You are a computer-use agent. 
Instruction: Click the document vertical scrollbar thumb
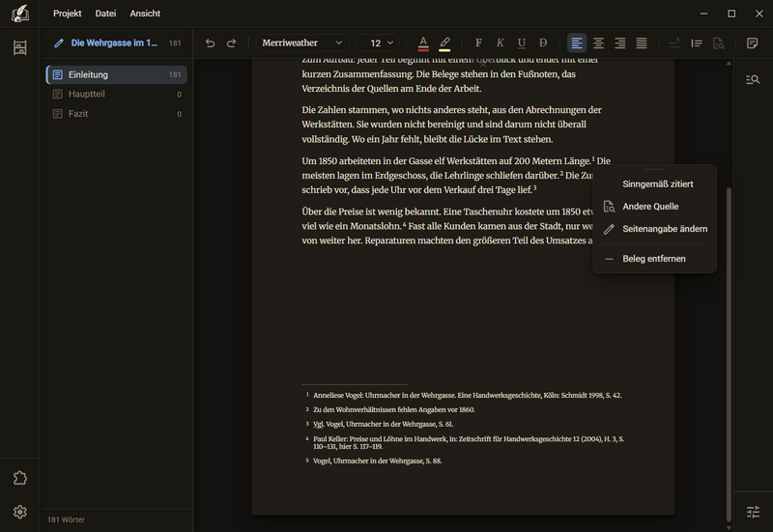click(x=729, y=353)
